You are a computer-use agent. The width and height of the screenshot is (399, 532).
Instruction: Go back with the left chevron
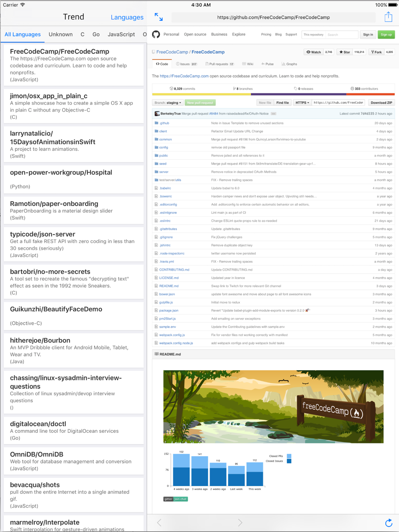(160, 522)
